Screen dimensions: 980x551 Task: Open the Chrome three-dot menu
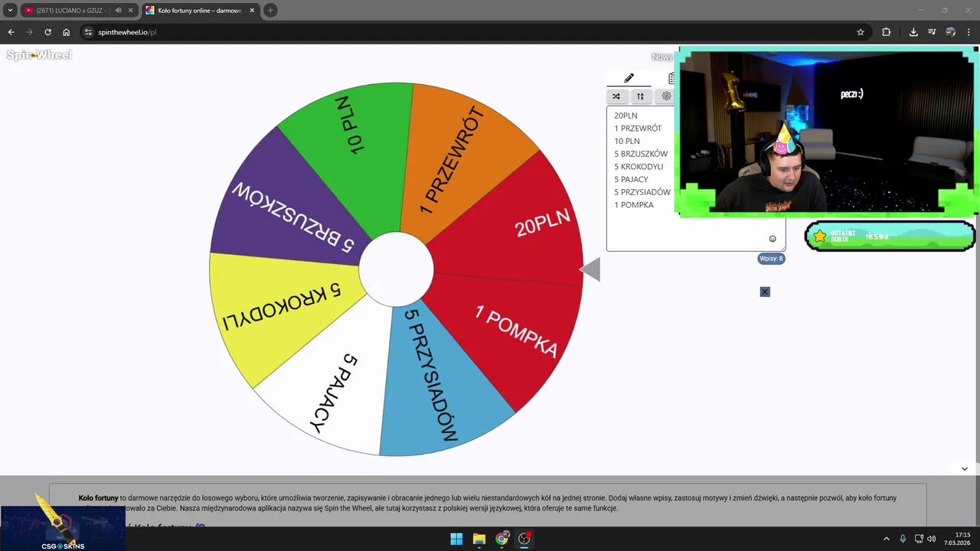969,32
